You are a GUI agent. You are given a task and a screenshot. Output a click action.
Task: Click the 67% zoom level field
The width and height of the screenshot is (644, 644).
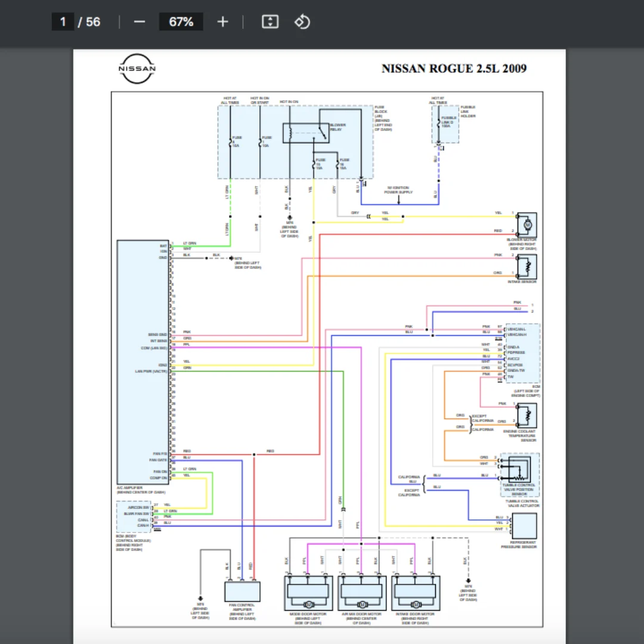tap(181, 22)
